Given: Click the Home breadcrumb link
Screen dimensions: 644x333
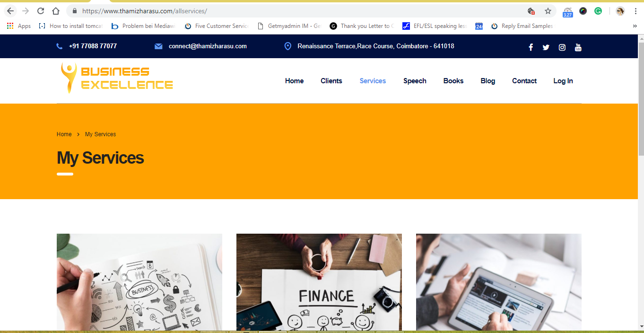Looking at the screenshot, I should coord(64,134).
